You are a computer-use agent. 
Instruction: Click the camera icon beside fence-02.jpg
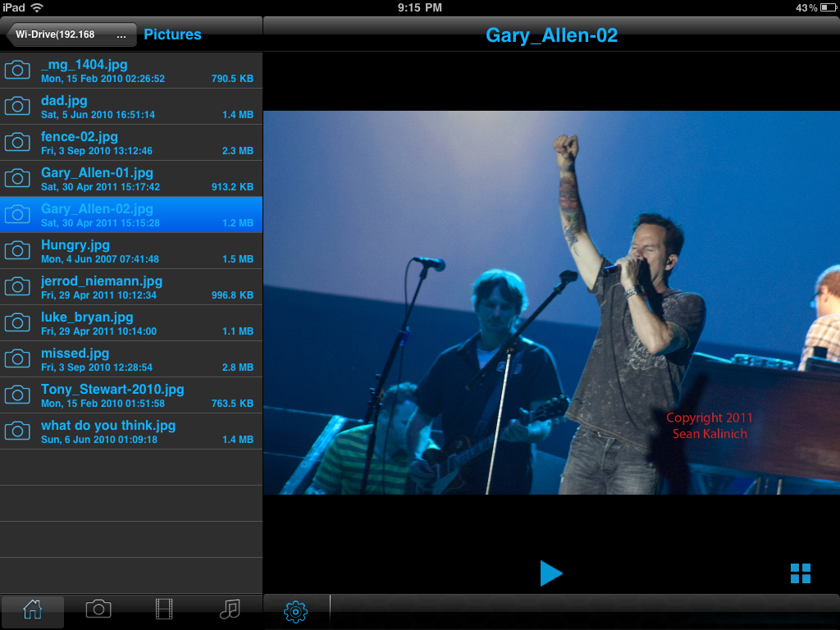pyautogui.click(x=17, y=142)
